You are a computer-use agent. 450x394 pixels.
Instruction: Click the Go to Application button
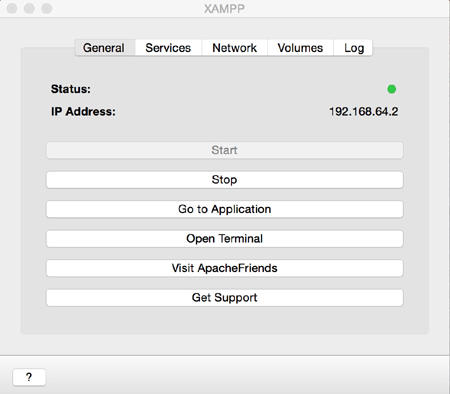click(225, 209)
